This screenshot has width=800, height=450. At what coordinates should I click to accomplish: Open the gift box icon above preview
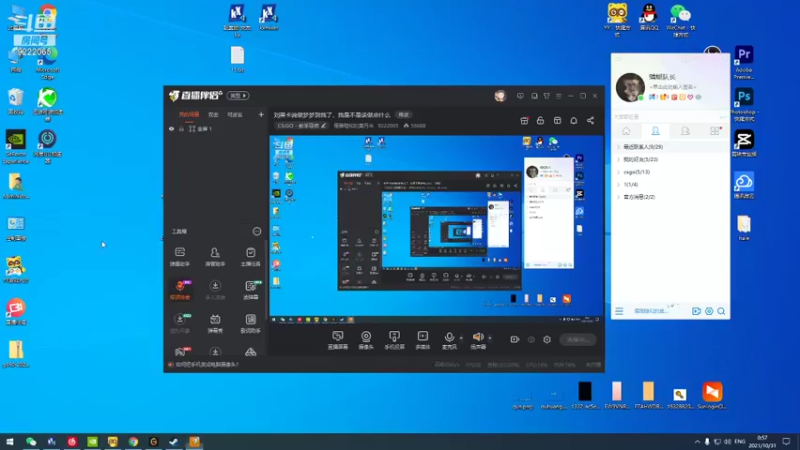[x=524, y=120]
